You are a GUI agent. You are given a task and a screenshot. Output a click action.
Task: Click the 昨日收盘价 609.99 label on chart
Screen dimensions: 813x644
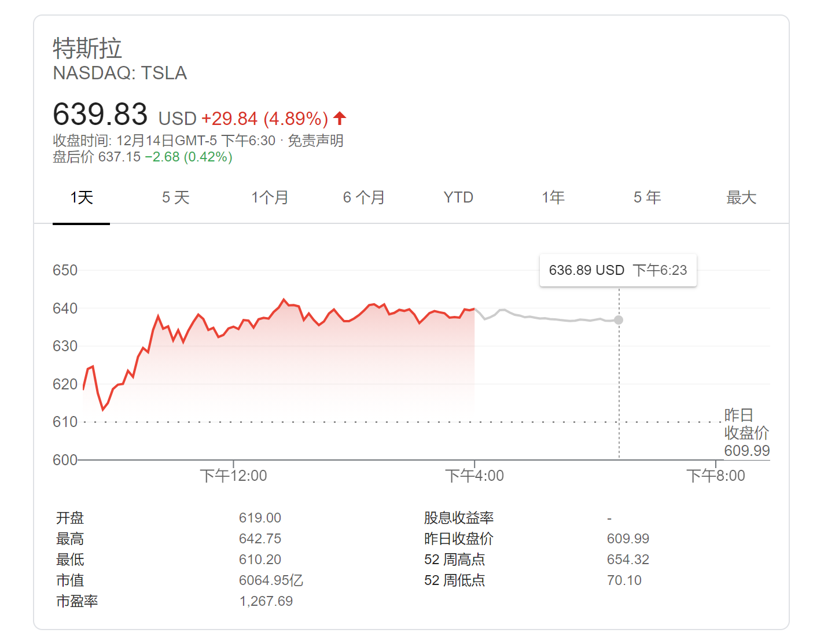(x=746, y=433)
